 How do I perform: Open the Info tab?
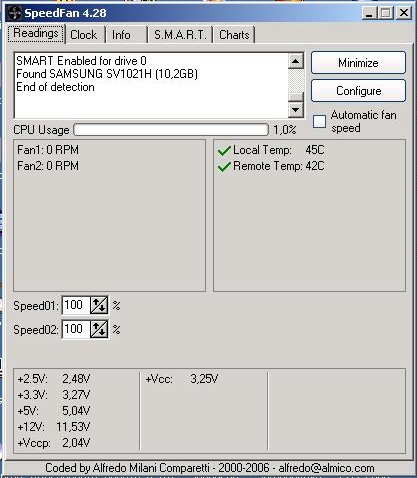(x=121, y=35)
